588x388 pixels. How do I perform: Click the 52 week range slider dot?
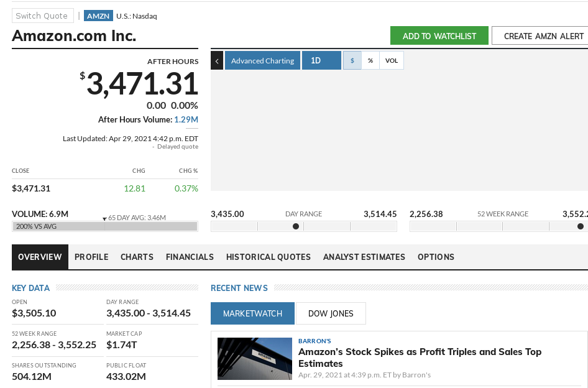pyautogui.click(x=581, y=226)
